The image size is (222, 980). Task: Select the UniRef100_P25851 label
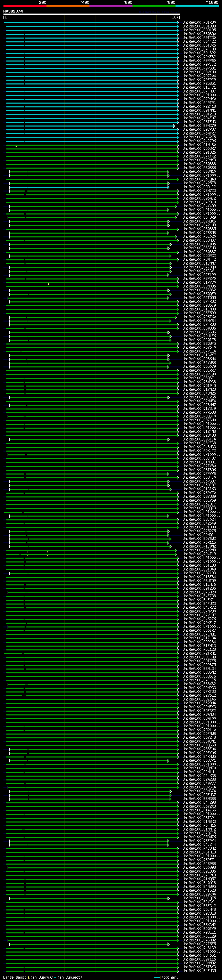coord(199,84)
